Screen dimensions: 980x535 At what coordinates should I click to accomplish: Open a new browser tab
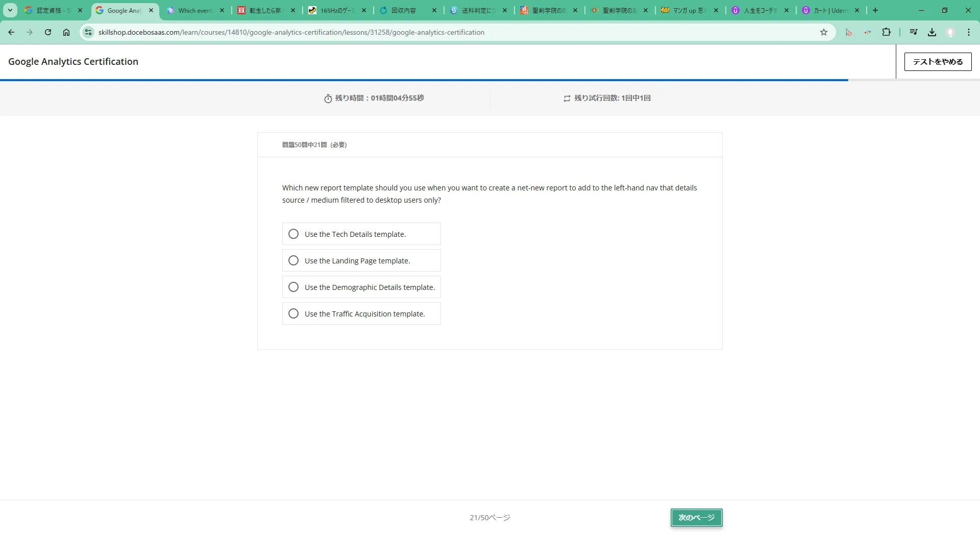coord(875,10)
